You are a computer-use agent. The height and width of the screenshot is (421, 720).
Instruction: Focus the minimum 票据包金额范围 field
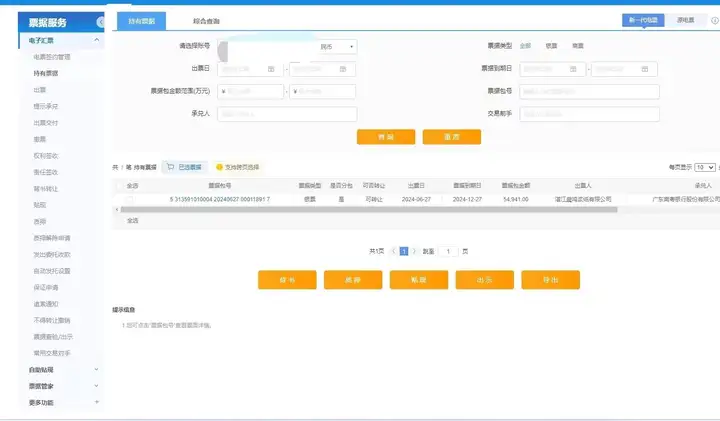(250, 91)
